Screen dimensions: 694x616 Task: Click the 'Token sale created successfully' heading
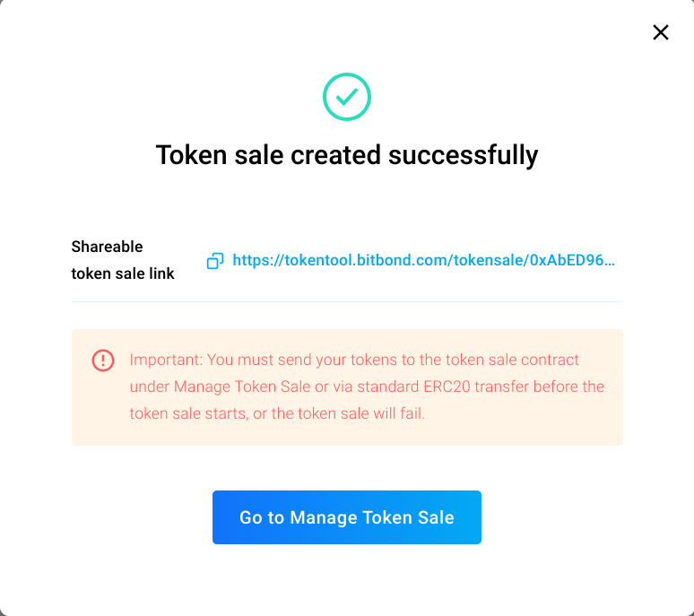tap(347, 155)
